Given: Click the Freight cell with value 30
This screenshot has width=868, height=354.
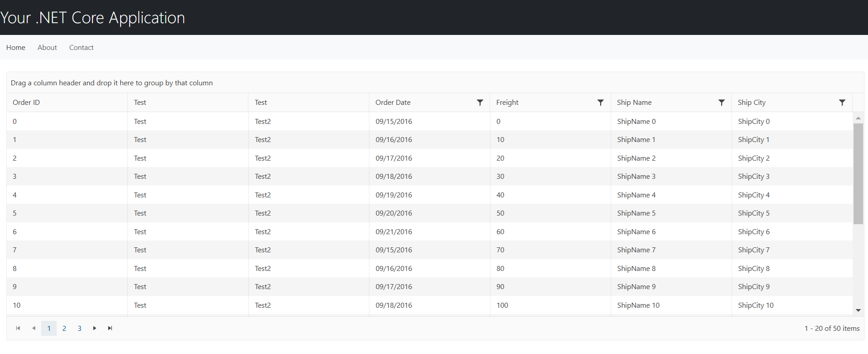Looking at the screenshot, I should (550, 177).
